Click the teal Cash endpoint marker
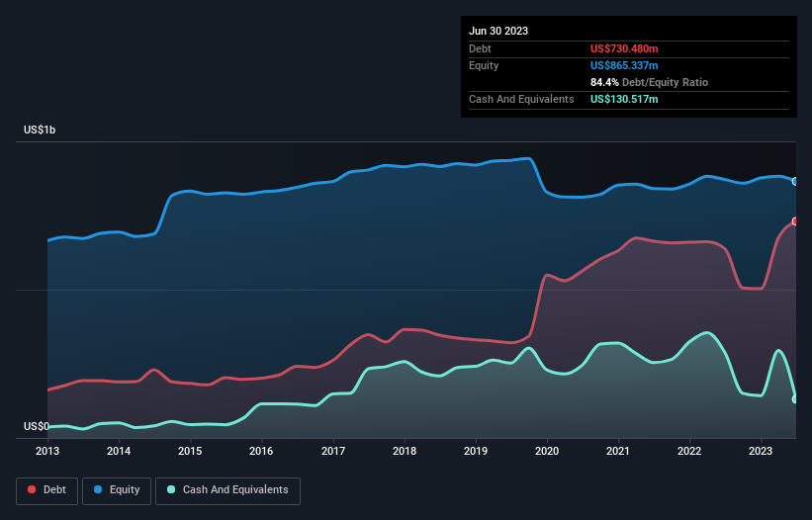Screen dimensions: 812x520 [x=795, y=399]
